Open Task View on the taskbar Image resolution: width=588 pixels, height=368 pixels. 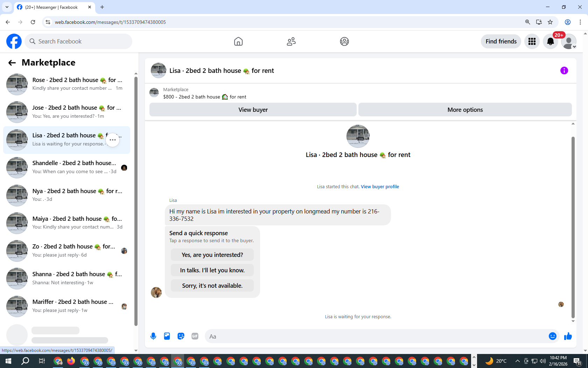(x=42, y=361)
